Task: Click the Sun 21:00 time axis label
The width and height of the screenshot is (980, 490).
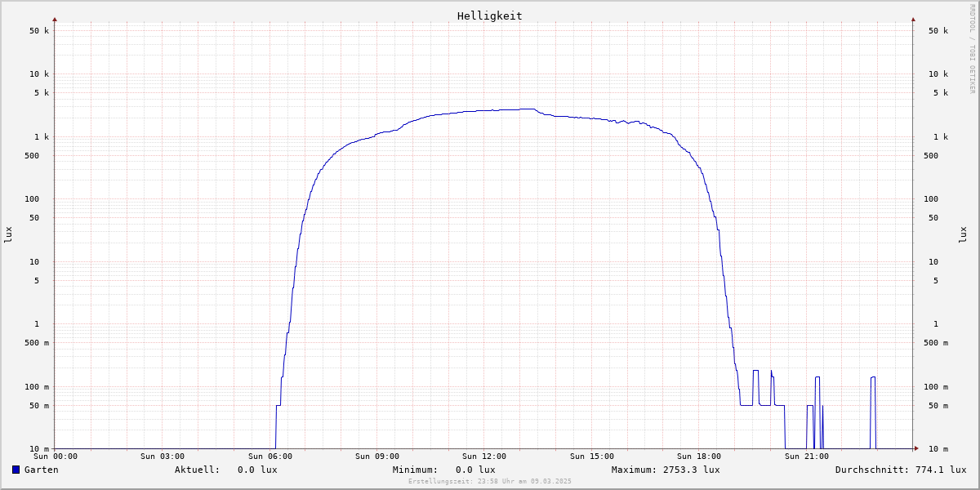Action: coord(807,457)
